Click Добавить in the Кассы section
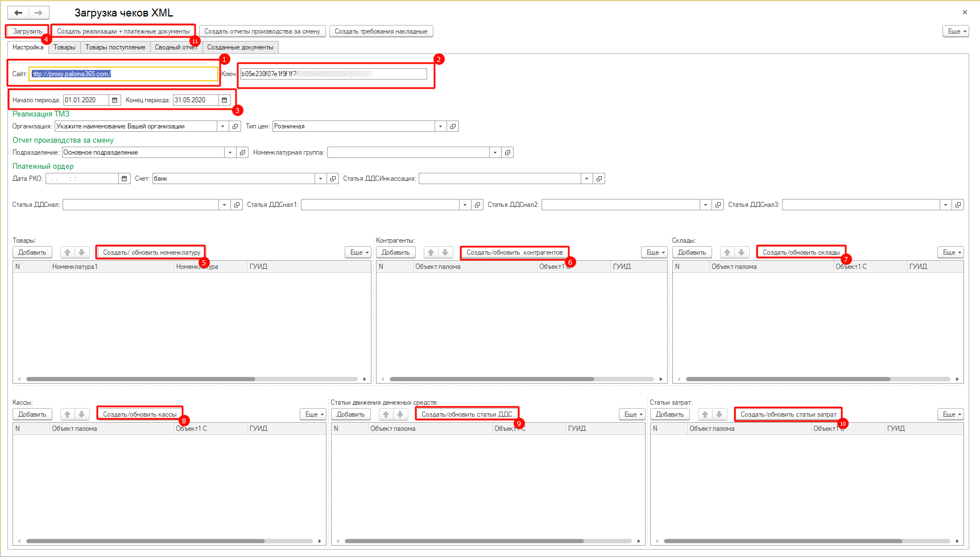980x557 pixels. 32,414
